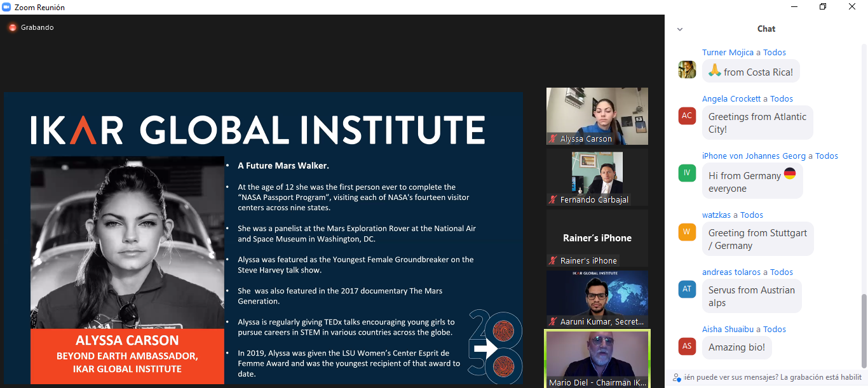Click muted mic icon on Rainer's iPhone label

(553, 260)
